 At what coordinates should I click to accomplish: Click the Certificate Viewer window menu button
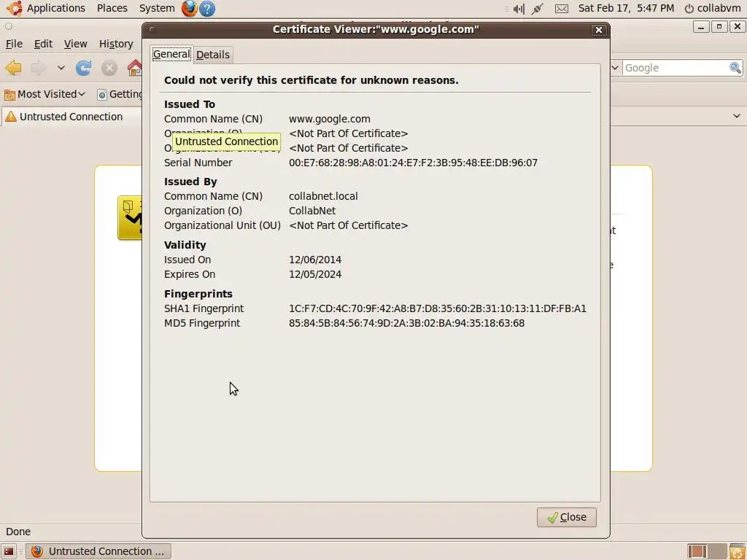click(152, 29)
